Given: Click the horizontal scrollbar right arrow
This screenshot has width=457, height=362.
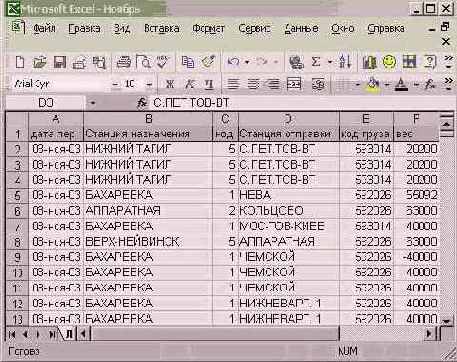Looking at the screenshot, I should 430,333.
